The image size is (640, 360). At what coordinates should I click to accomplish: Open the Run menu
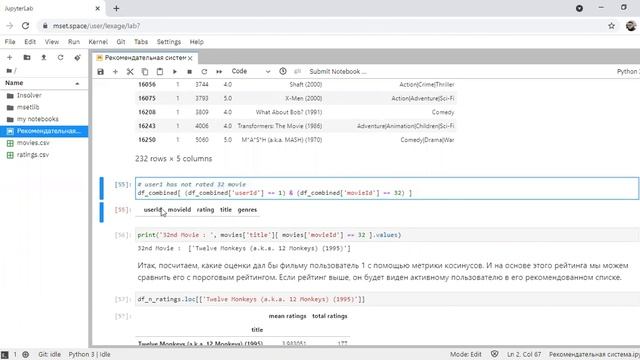74,42
